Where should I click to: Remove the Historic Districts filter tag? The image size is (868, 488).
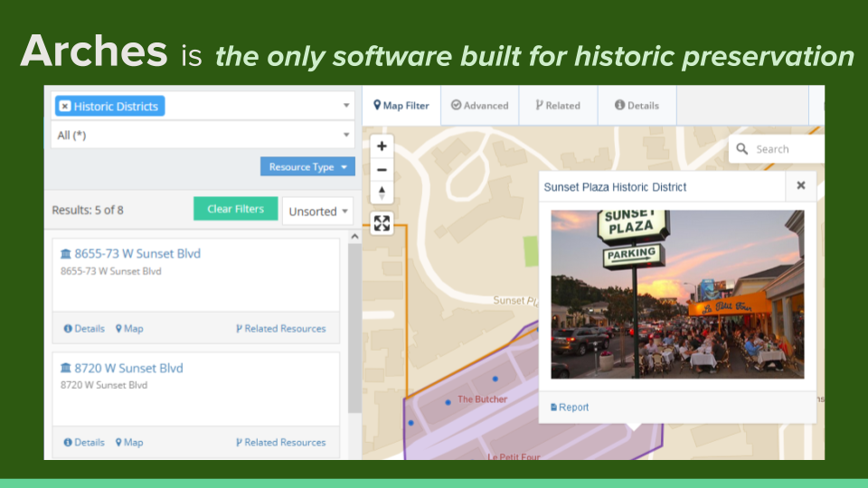click(65, 106)
